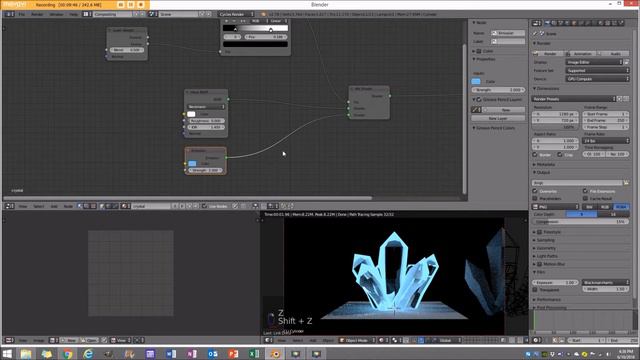Open the Render Layers properties tab icon
Screen dimensions: 640x360
554,23
